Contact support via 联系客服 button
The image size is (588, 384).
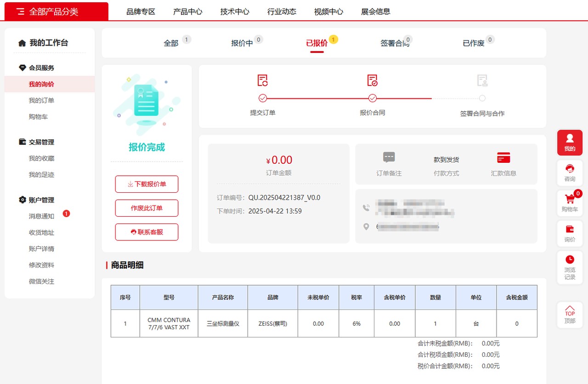pos(147,232)
